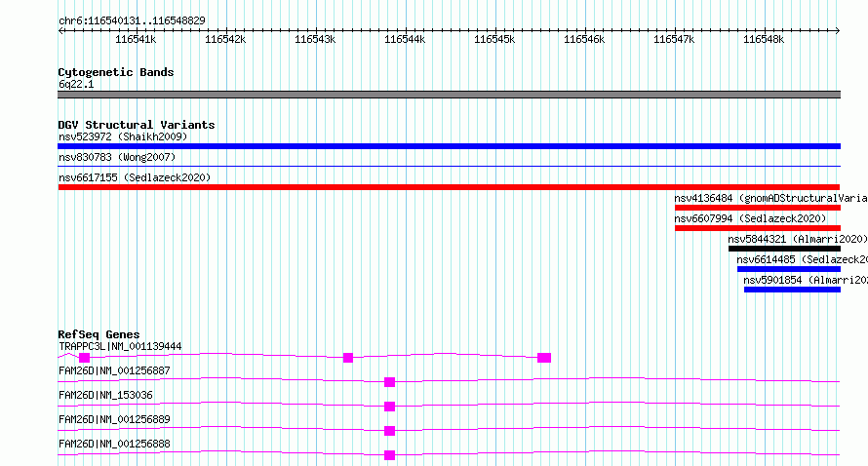
Task: Click the right arrowhead of the ruler
Action: click(838, 31)
